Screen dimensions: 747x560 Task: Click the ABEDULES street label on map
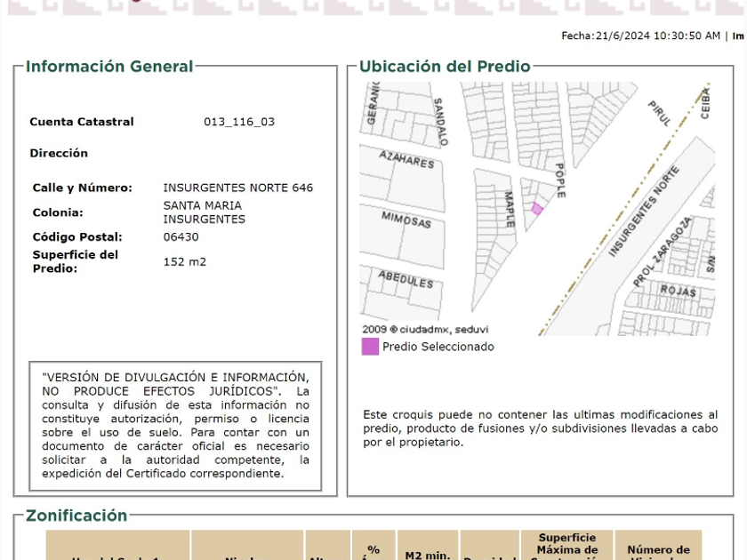pyautogui.click(x=406, y=279)
